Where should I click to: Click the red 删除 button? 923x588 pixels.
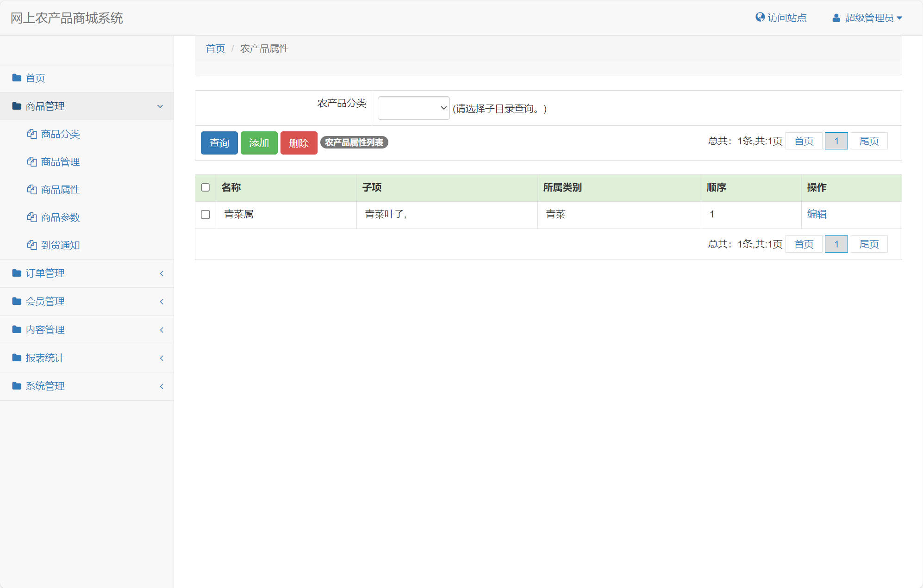tap(299, 143)
